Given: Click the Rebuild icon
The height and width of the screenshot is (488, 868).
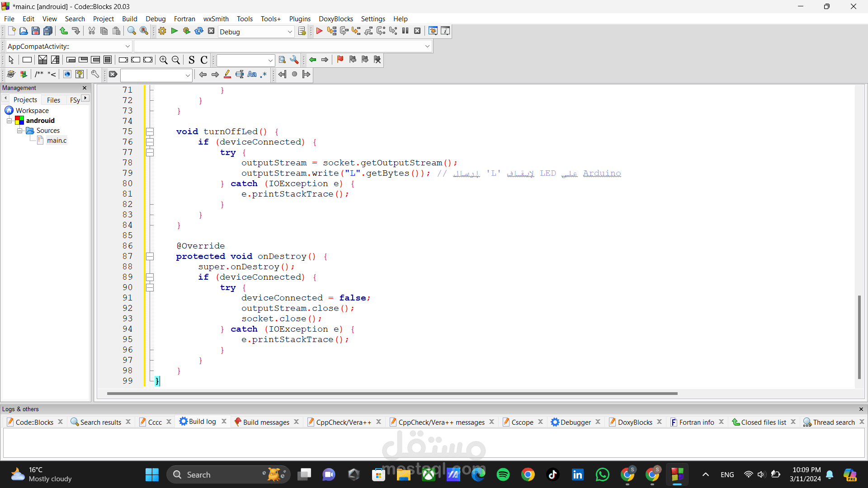Looking at the screenshot, I should click(199, 31).
